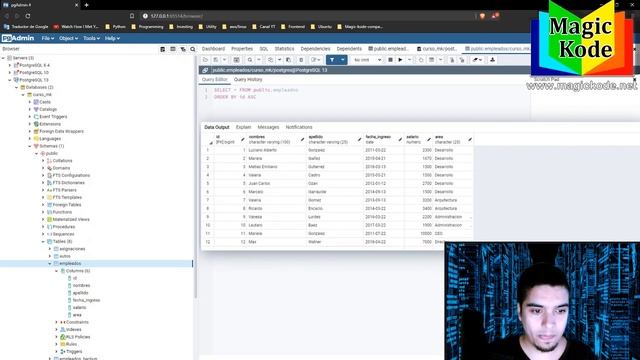Click Search Objects magnifier in Browser header
The height and width of the screenshot is (360, 640).
point(193,49)
